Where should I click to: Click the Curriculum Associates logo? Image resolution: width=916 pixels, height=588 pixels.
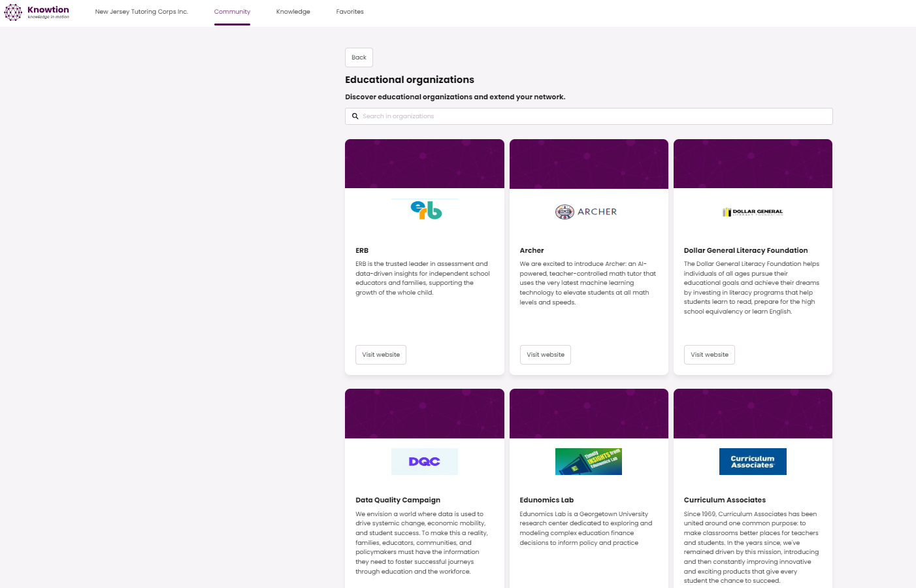tap(753, 461)
